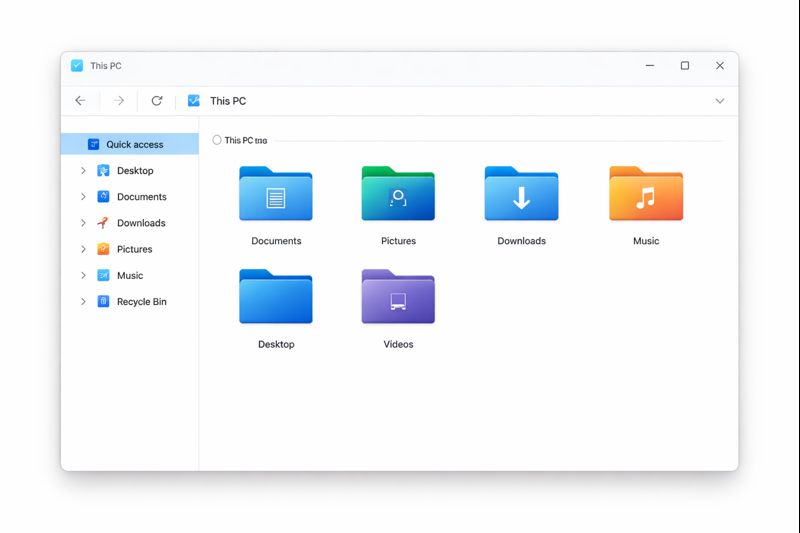Expand the Desktop tree node
Screen dimensions: 800x533
83,170
